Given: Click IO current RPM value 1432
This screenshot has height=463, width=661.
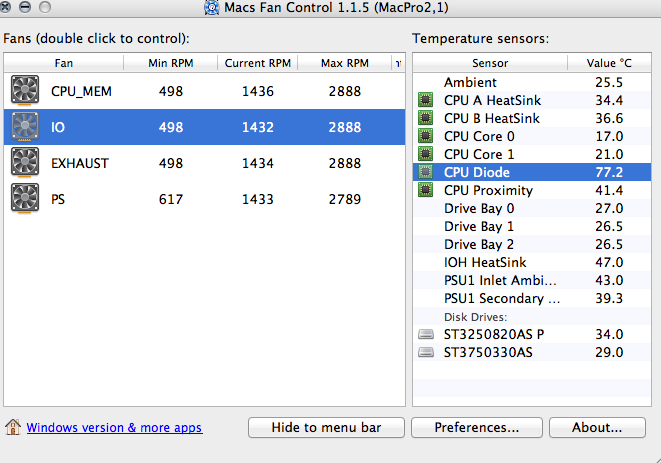Looking at the screenshot, I should [x=258, y=127].
